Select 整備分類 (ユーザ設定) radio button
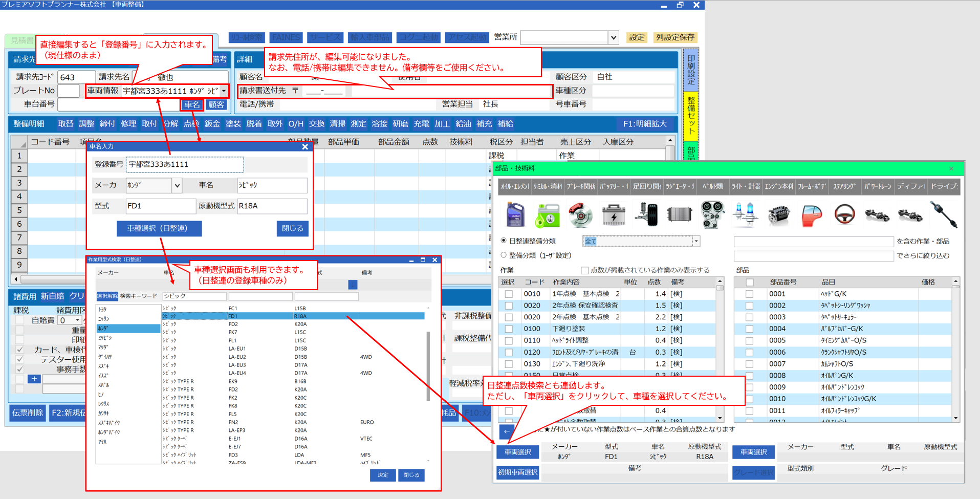Viewport: 980px width, 499px height. click(504, 255)
